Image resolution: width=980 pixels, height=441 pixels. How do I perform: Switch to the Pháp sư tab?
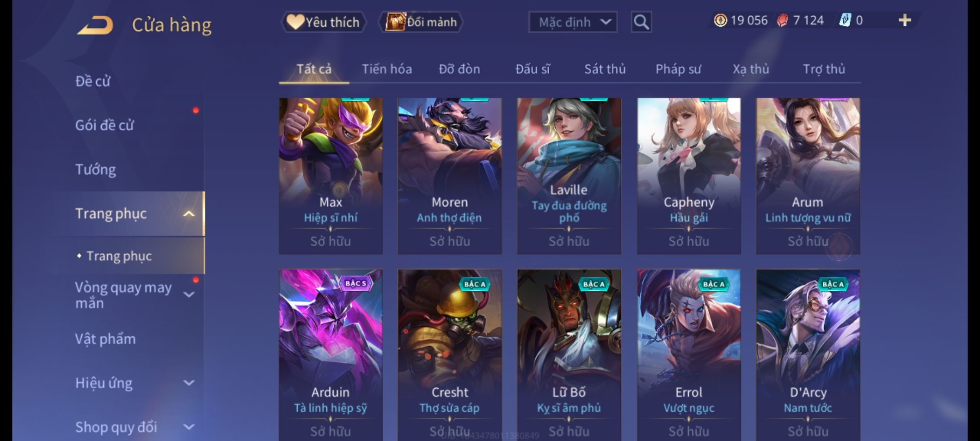[678, 69]
